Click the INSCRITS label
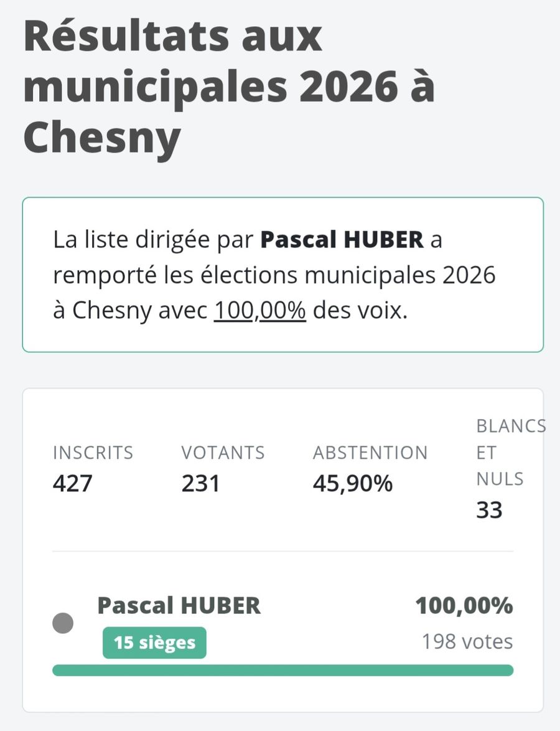This screenshot has height=731, width=560. pyautogui.click(x=93, y=453)
